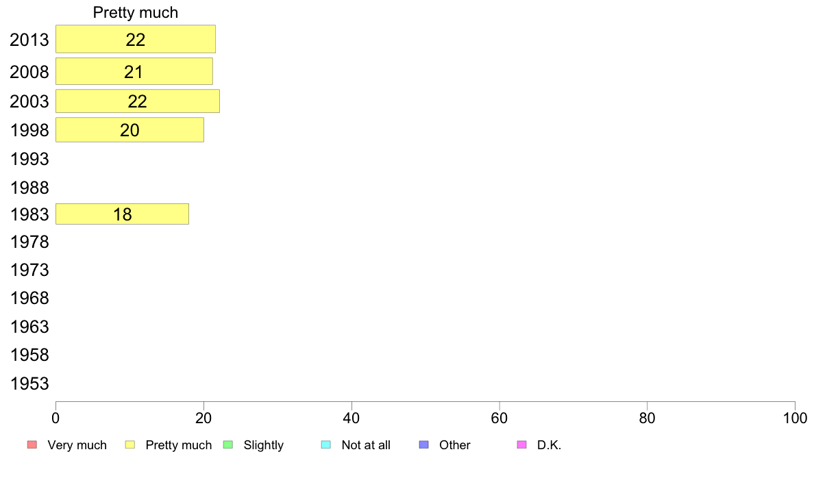Click the Very much legend text
This screenshot has width=814, height=504.
coord(77,445)
